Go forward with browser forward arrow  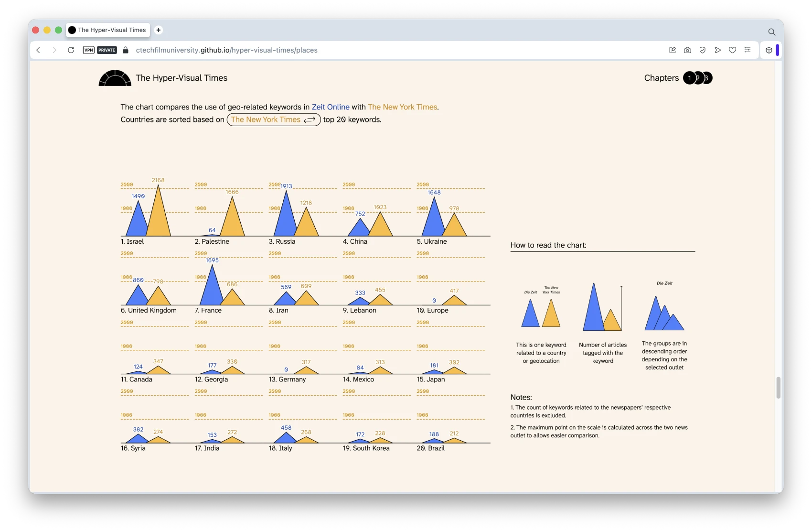tap(54, 50)
